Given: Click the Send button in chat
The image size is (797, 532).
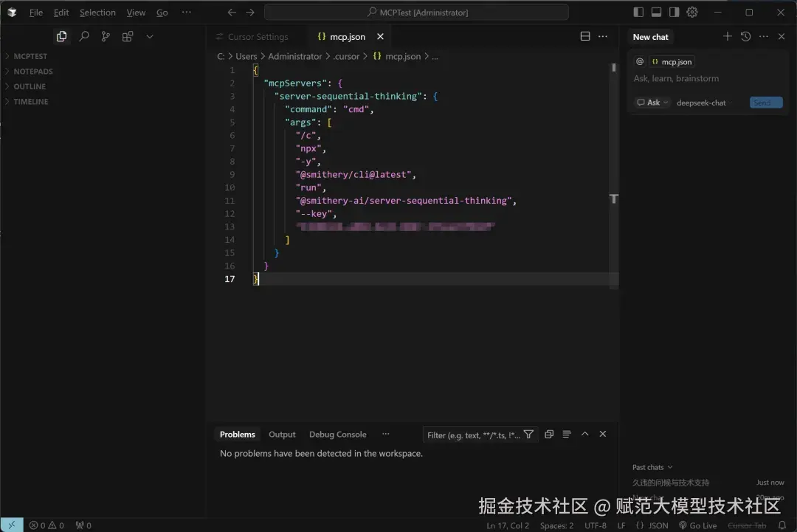Looking at the screenshot, I should click(765, 102).
